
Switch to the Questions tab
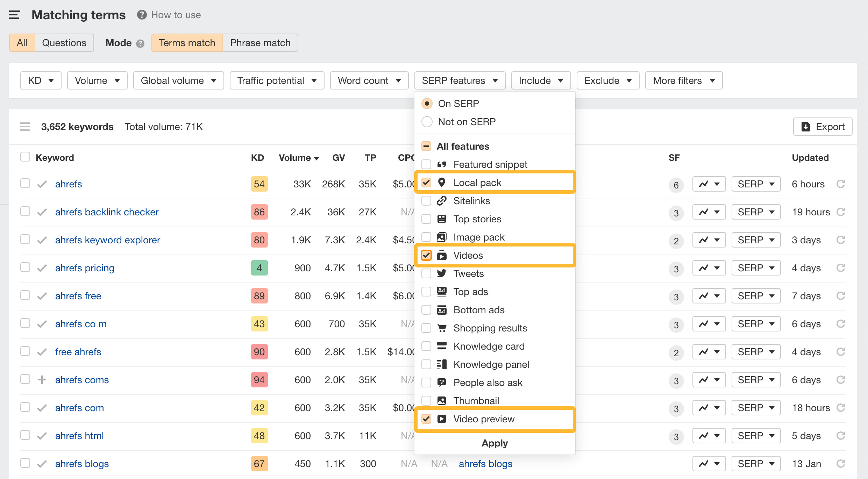[64, 42]
